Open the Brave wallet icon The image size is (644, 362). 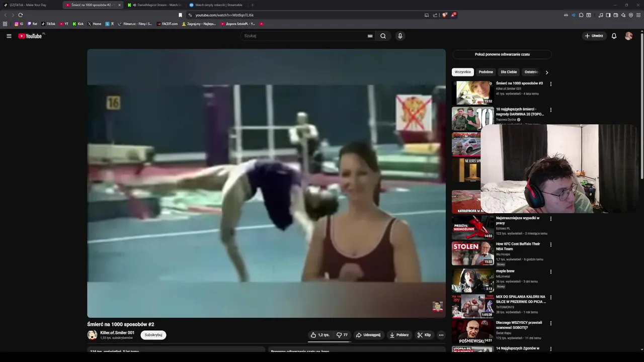615,15
